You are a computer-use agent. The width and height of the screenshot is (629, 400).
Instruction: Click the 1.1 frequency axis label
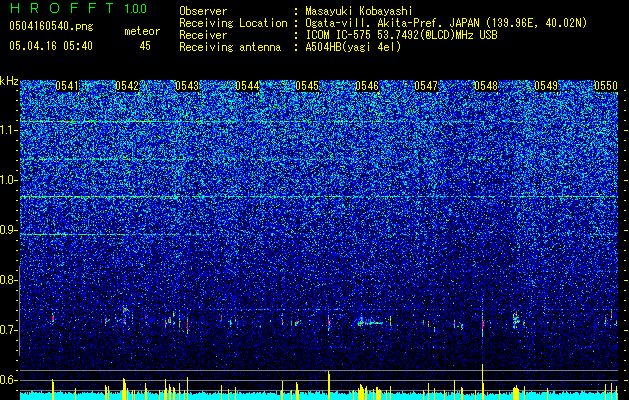pyautogui.click(x=9, y=130)
